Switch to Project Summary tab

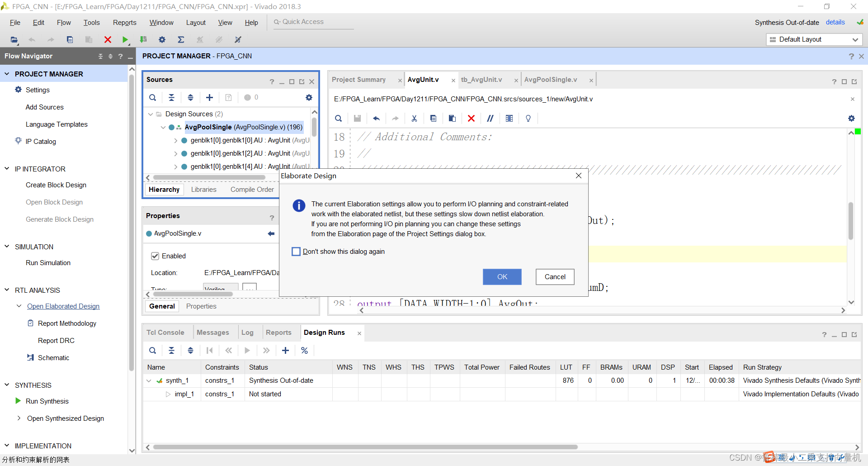359,80
